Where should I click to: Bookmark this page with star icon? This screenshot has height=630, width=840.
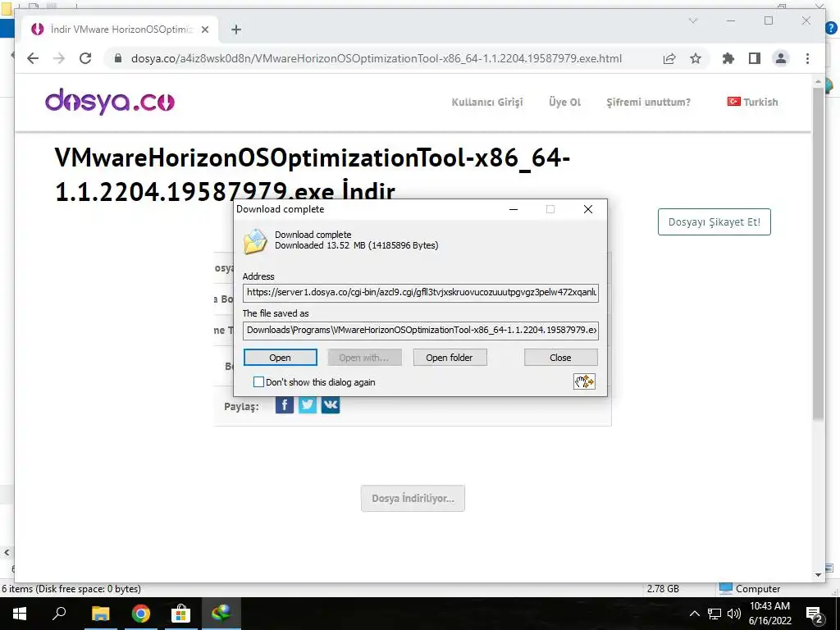(x=696, y=58)
